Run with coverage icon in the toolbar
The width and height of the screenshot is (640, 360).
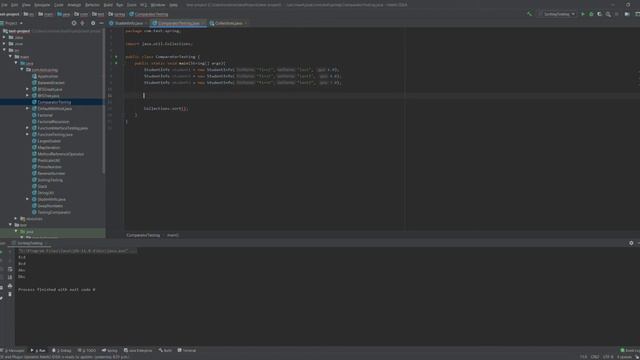coord(600,14)
